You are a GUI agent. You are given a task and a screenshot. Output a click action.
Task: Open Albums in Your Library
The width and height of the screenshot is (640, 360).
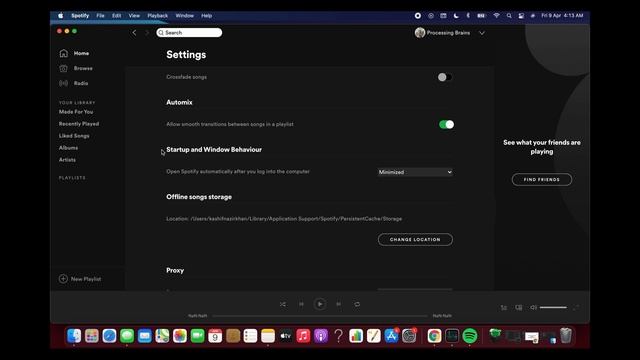pyautogui.click(x=68, y=148)
